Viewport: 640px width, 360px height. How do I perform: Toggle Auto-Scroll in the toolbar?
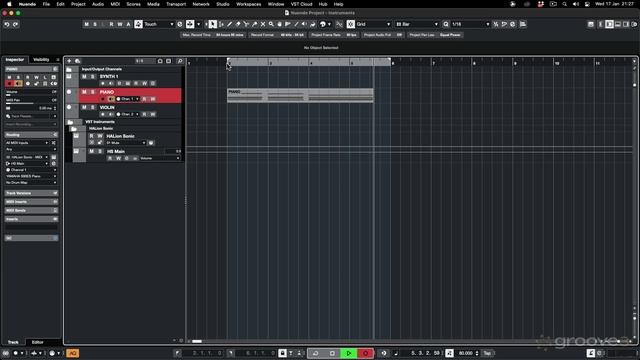click(x=190, y=24)
